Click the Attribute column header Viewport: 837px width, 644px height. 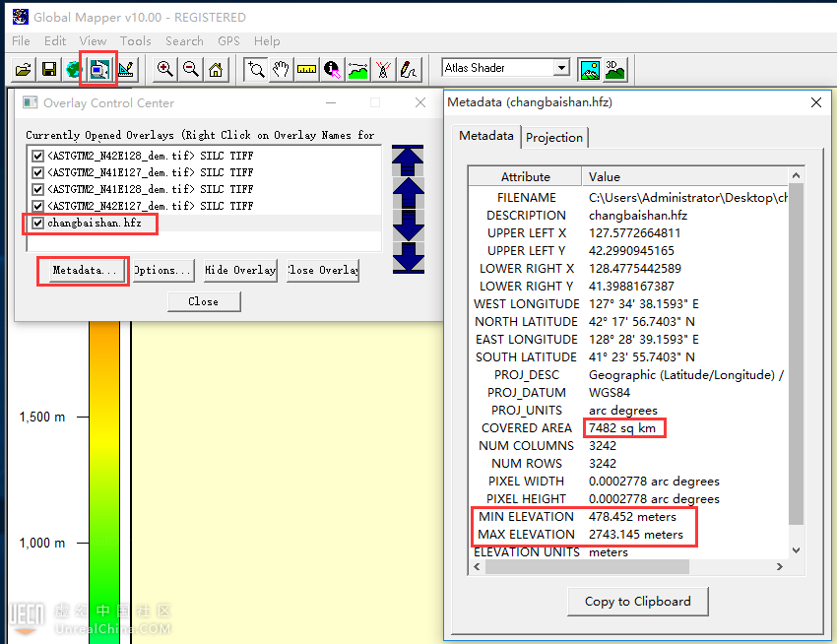(525, 176)
